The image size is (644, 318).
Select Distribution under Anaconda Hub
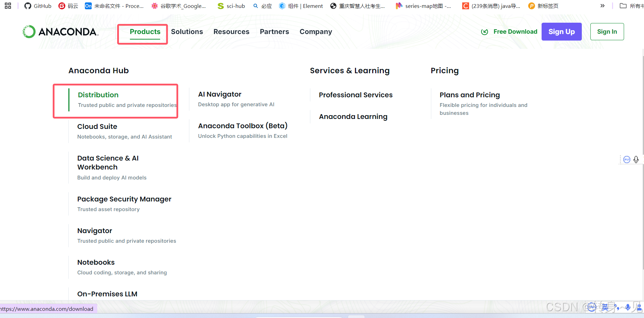98,95
